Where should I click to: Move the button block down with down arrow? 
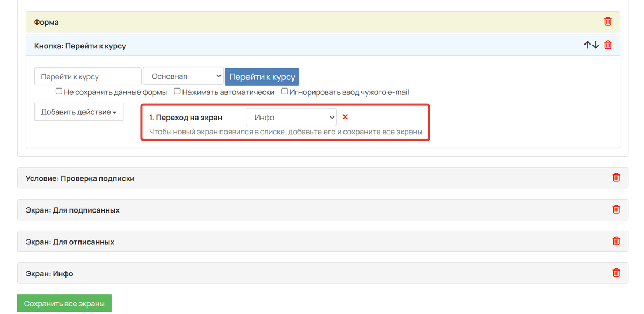(x=595, y=46)
